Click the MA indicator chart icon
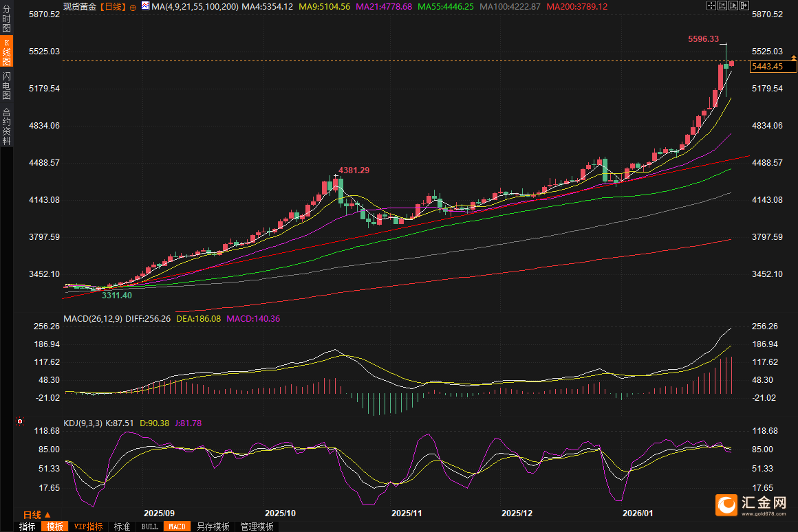798x532 pixels. point(144,6)
